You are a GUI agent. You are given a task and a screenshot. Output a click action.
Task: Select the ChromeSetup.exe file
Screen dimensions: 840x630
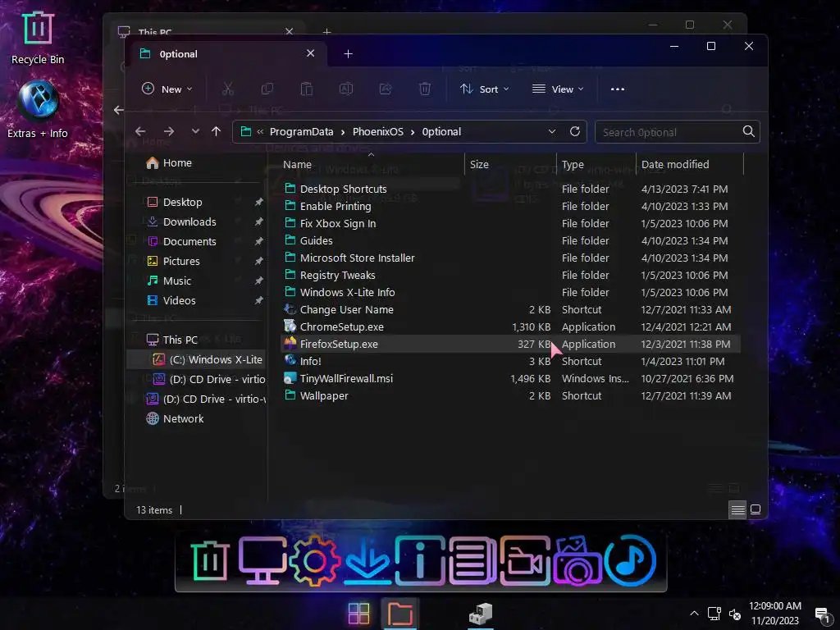pos(510,326)
